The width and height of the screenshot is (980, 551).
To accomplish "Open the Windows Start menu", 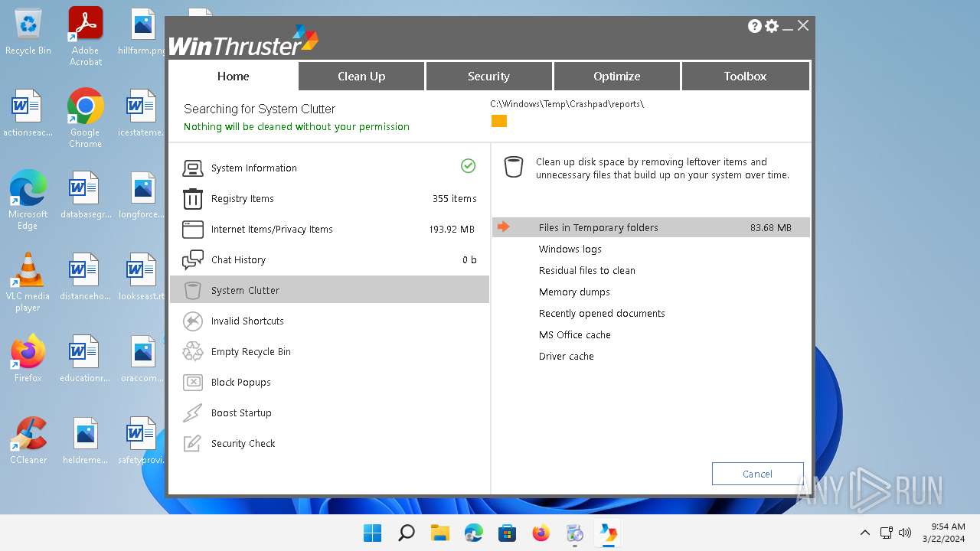I will pyautogui.click(x=373, y=533).
